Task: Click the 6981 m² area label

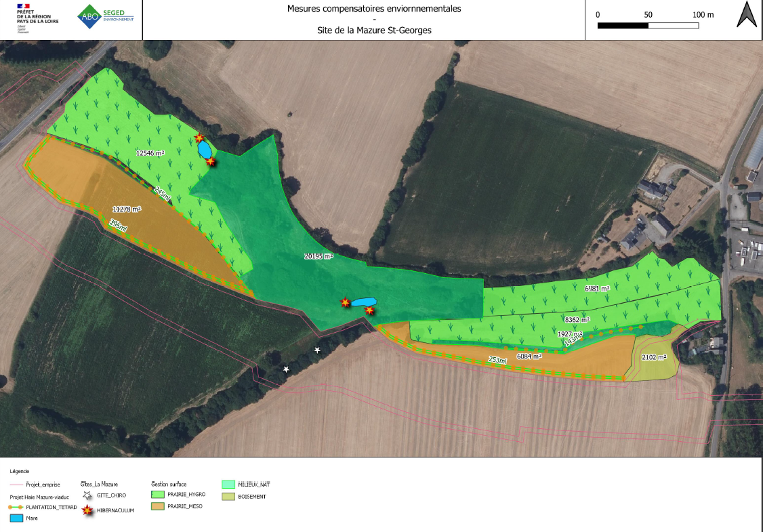Action: (597, 288)
